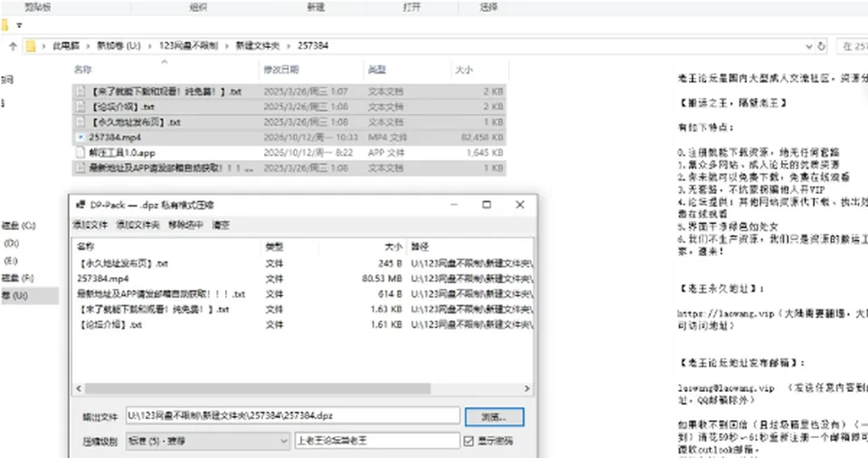Open the quick access toolbar customize arrow

[19, 25]
